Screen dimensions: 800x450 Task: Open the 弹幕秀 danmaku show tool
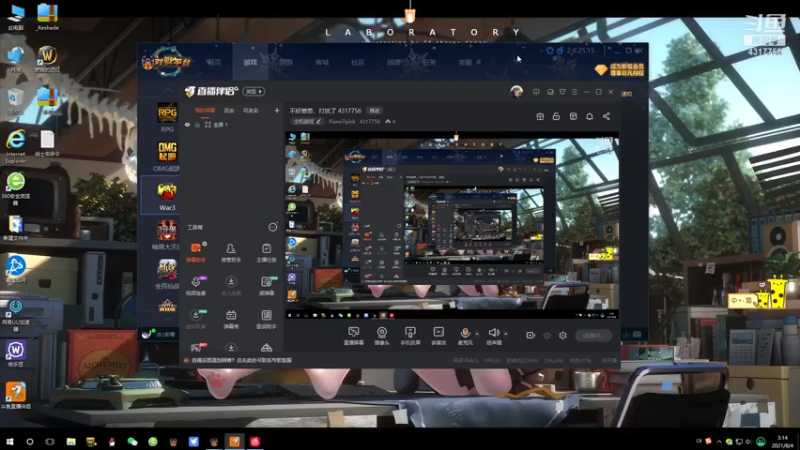[231, 319]
